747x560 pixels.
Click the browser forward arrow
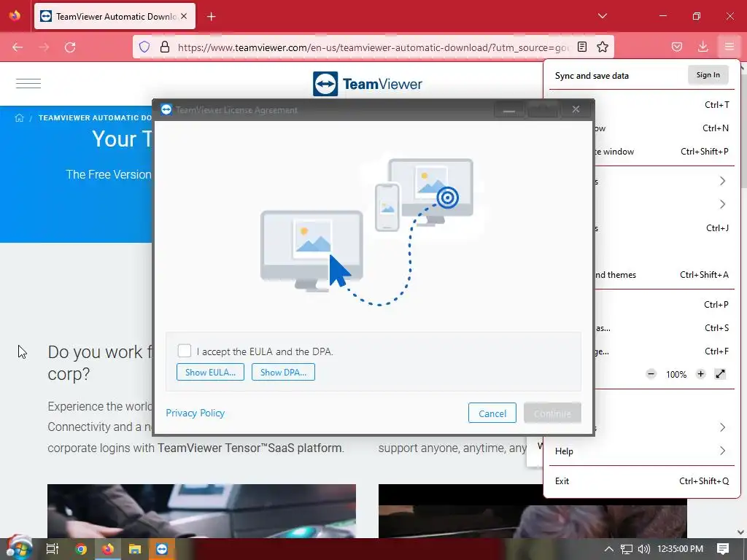[x=44, y=47]
